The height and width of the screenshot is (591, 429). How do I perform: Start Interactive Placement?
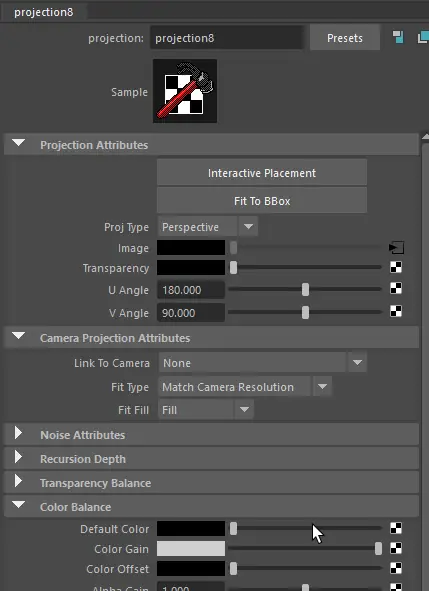[262, 173]
